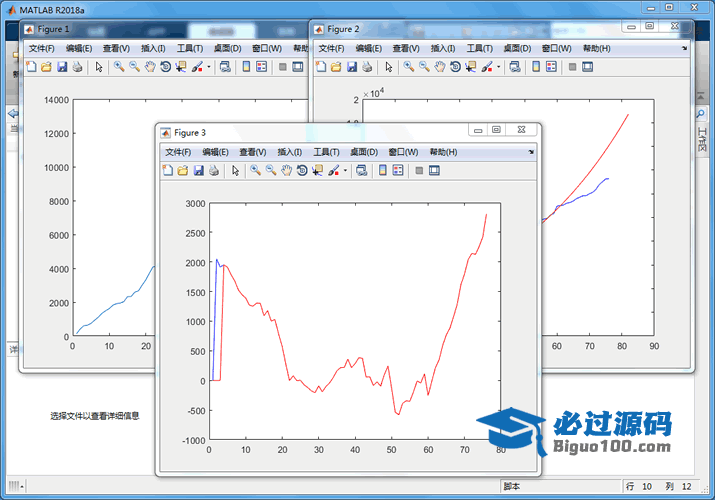Insert Legend icon in Figure 3
Image resolution: width=715 pixels, height=500 pixels.
tap(398, 170)
